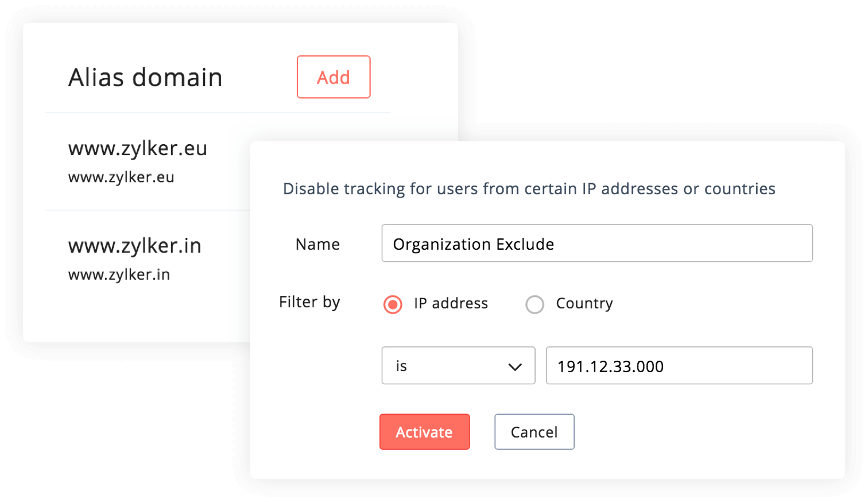
Task: Click the 'Country' radio label text
Action: coord(584,303)
